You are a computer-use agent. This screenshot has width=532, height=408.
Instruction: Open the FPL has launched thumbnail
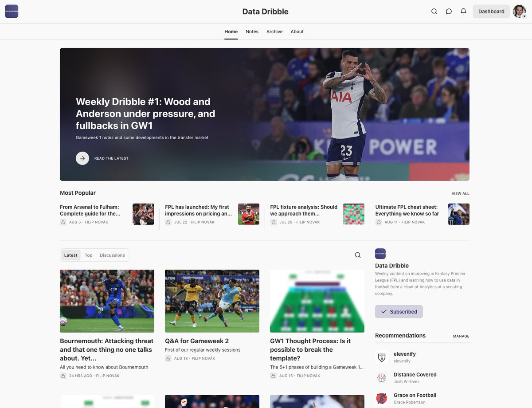click(x=249, y=214)
